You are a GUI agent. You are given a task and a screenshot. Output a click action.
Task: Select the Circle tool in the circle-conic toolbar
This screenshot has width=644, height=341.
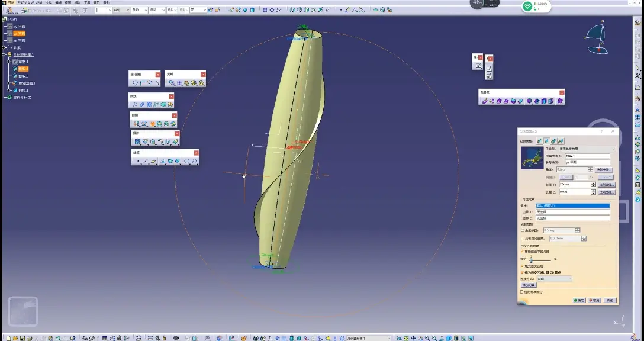pos(135,83)
